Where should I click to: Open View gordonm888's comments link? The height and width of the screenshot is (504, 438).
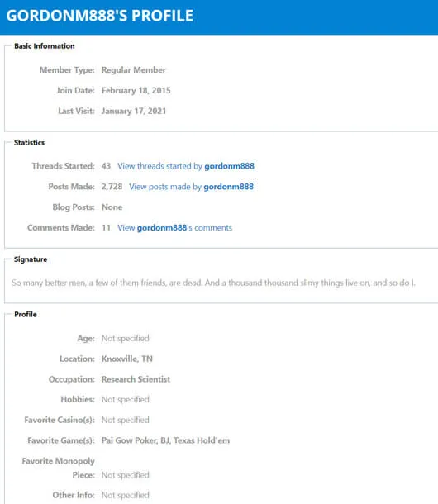point(174,228)
